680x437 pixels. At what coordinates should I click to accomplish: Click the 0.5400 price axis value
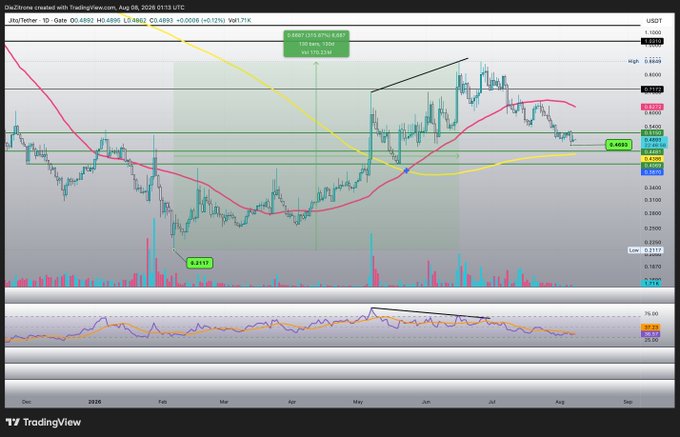(x=653, y=127)
